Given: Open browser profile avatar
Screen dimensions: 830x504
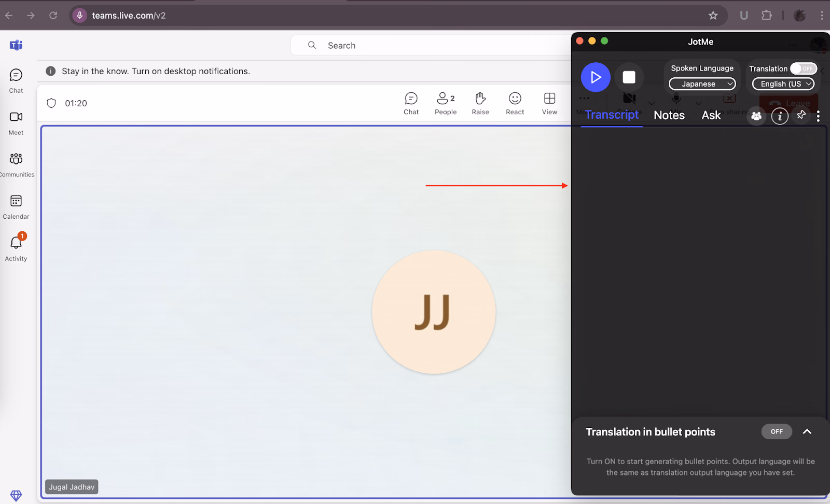Looking at the screenshot, I should click(800, 16).
